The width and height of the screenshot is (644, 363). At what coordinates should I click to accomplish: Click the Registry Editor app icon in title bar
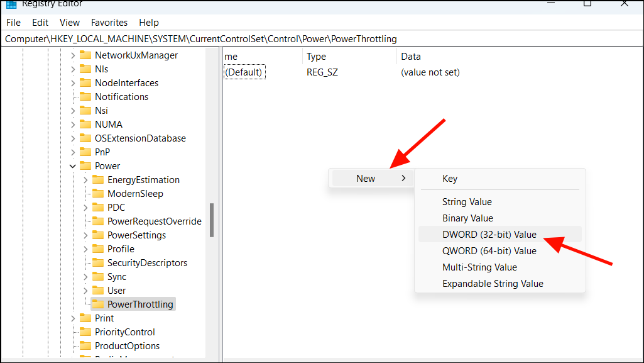[x=11, y=4]
